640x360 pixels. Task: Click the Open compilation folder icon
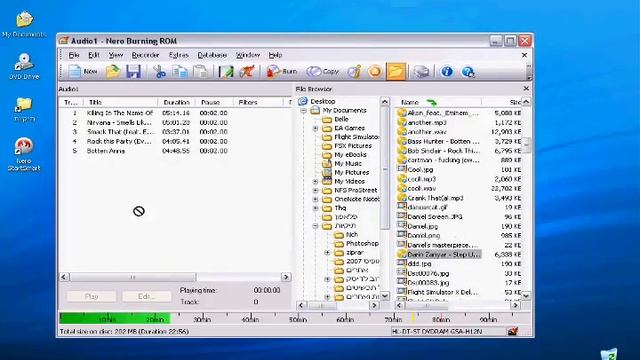coord(113,71)
